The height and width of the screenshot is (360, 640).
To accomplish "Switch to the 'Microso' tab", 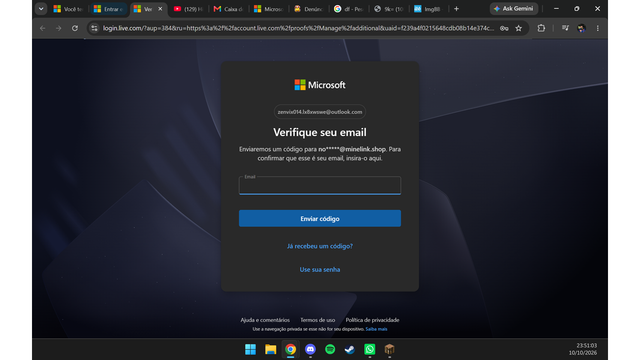I will 268,9.
